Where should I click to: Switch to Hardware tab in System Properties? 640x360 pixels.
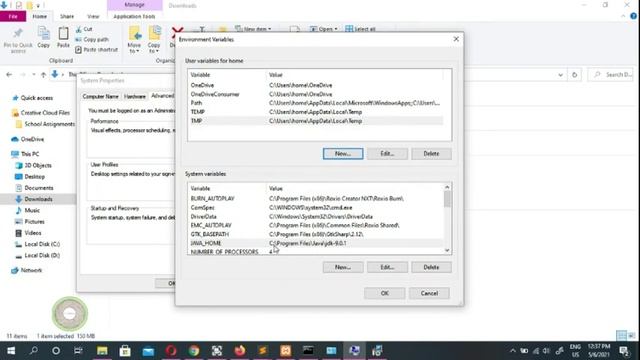tap(135, 96)
